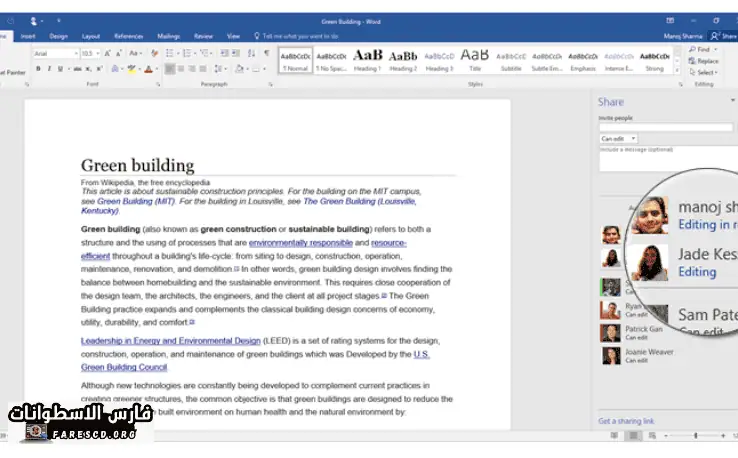Screen dimensions: 738x458
Task: Expand the font size dropdown
Action: 98,53
